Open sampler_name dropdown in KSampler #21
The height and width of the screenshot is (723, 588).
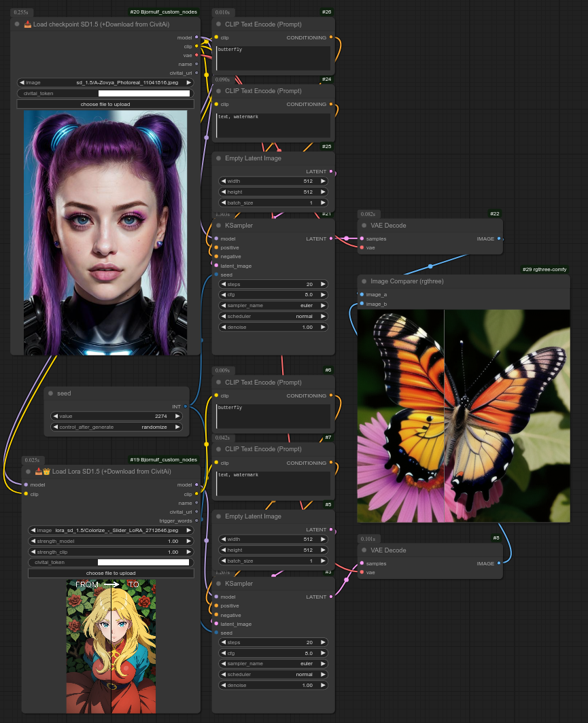(x=273, y=306)
